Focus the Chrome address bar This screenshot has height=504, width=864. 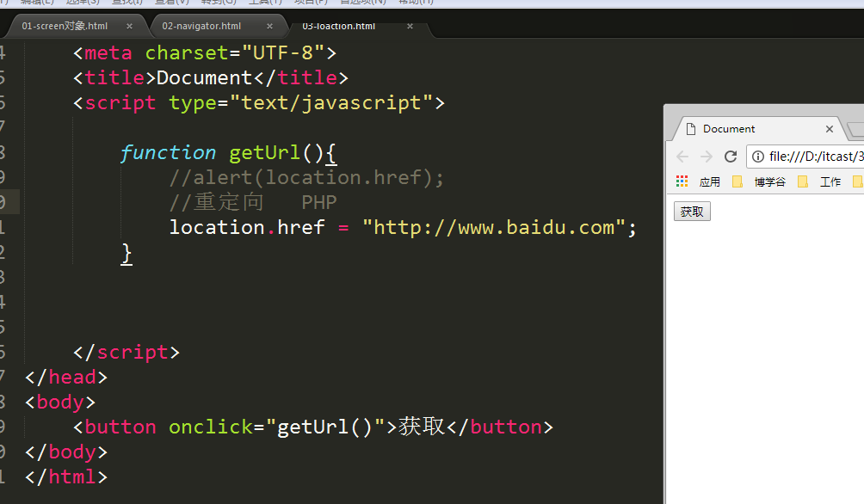tap(806, 157)
